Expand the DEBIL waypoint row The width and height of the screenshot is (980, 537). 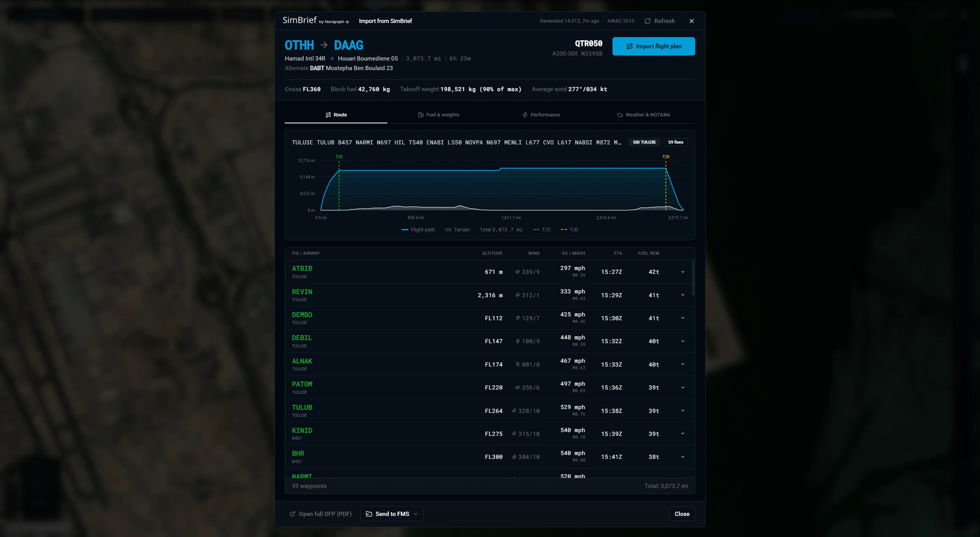683,341
